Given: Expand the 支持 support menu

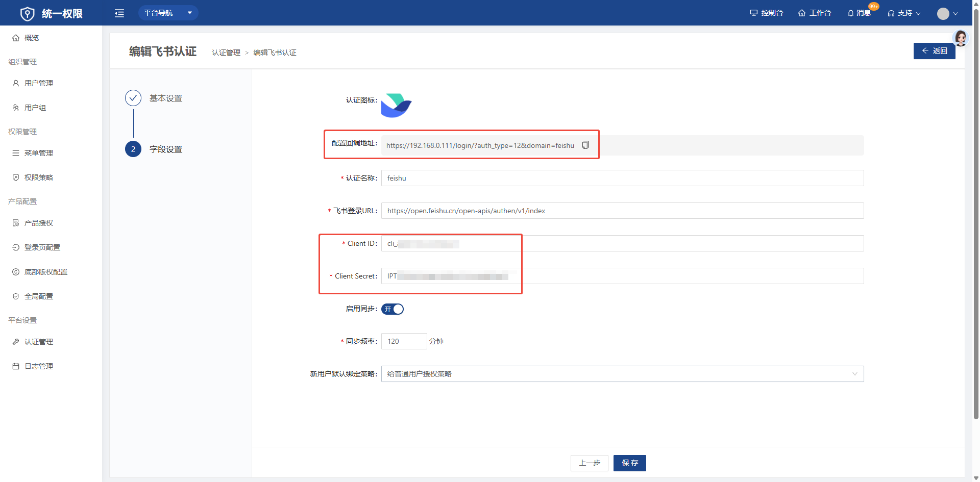Looking at the screenshot, I should [x=904, y=13].
